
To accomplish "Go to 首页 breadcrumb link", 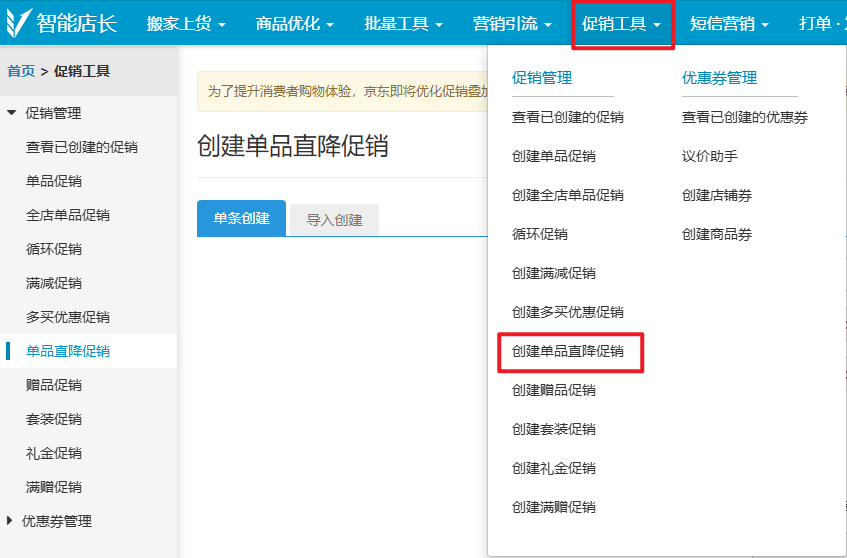I will (20, 71).
